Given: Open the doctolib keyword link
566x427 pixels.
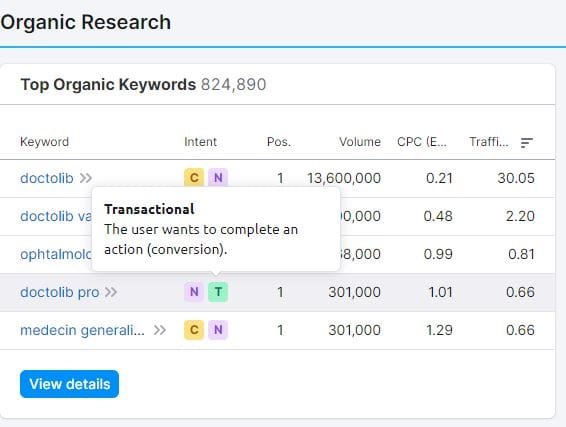Looking at the screenshot, I should click(x=47, y=178).
